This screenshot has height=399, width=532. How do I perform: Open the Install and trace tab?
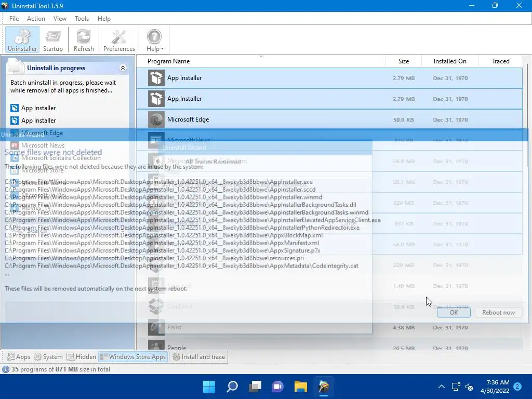199,357
